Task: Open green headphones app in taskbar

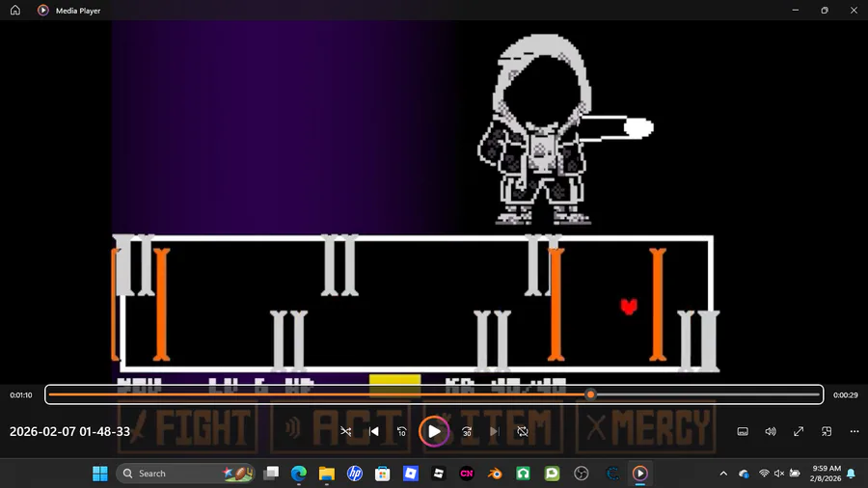Action: (x=523, y=474)
